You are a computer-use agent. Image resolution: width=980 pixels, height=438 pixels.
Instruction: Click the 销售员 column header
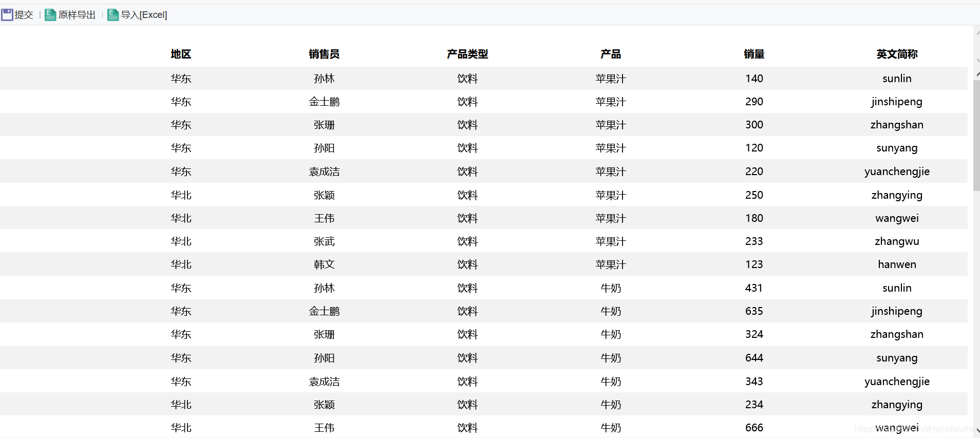(x=324, y=54)
